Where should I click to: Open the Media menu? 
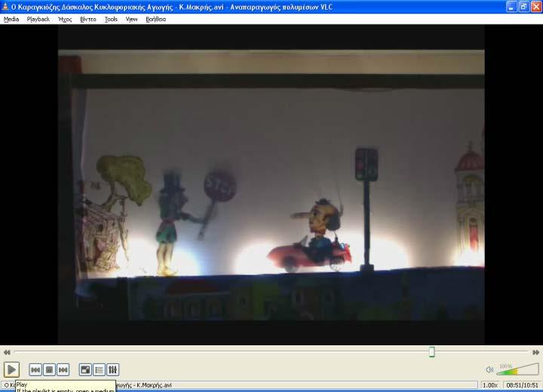tap(11, 20)
